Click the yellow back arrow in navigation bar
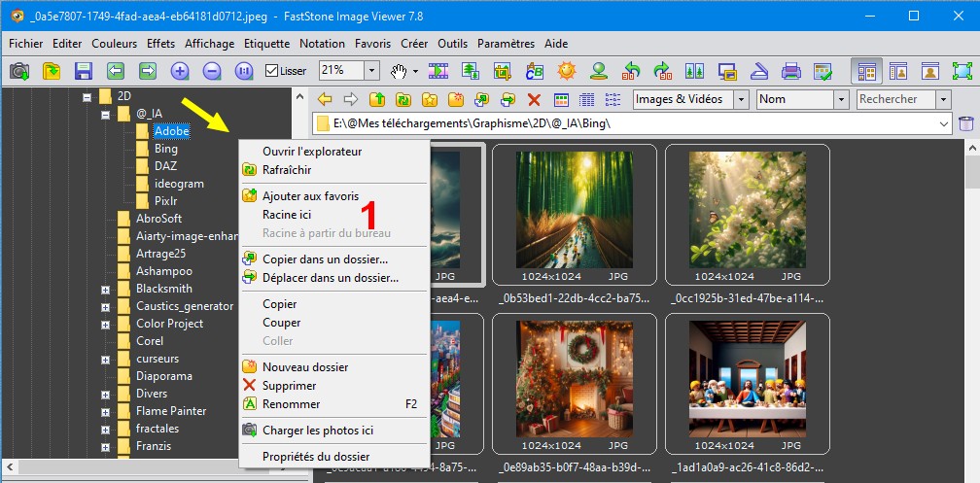980x483 pixels. 325,99
